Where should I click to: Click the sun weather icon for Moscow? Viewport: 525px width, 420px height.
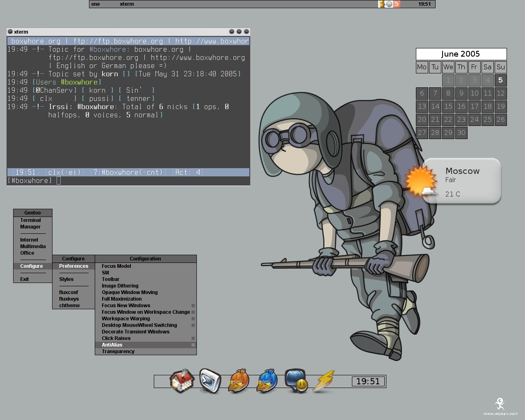(x=420, y=181)
